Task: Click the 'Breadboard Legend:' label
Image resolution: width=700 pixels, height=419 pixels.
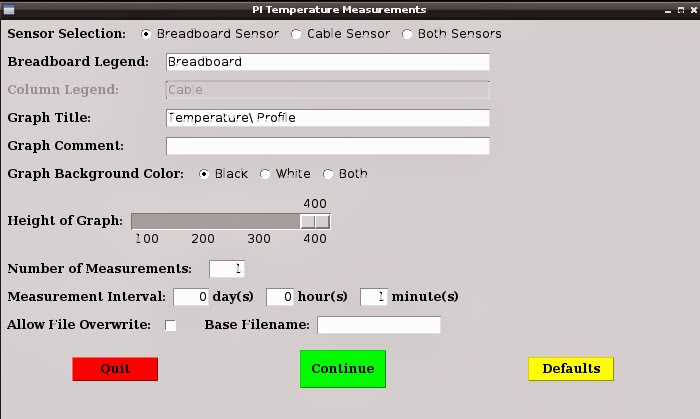Action: [78, 62]
